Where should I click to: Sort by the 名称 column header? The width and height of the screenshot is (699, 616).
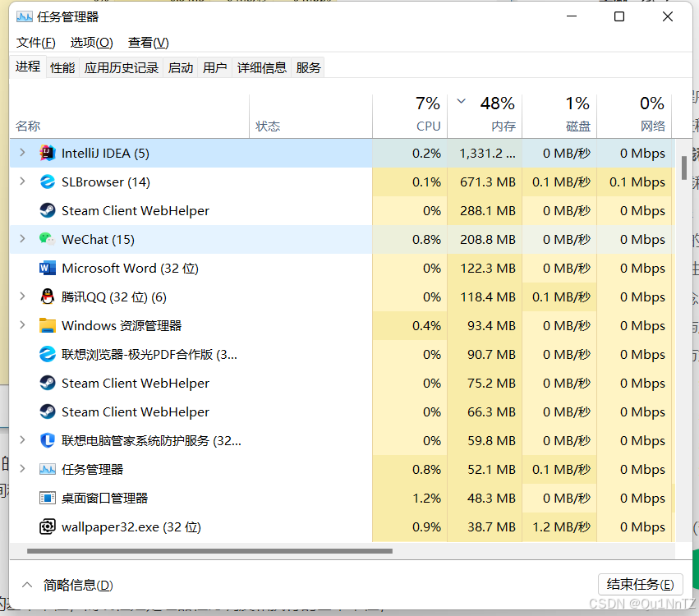click(x=129, y=116)
